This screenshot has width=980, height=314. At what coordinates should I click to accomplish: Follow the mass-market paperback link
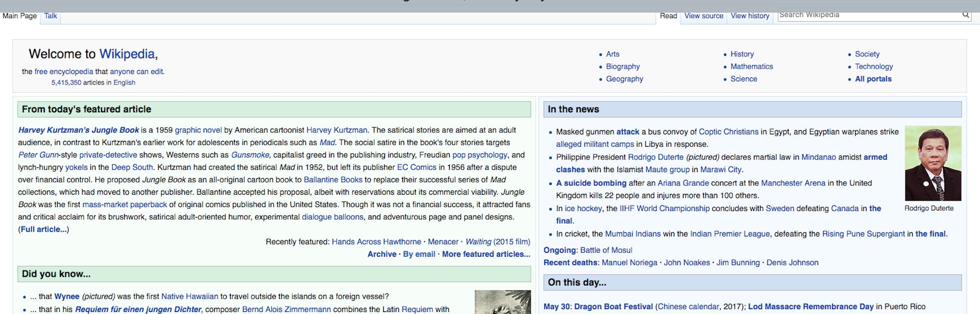(124, 205)
